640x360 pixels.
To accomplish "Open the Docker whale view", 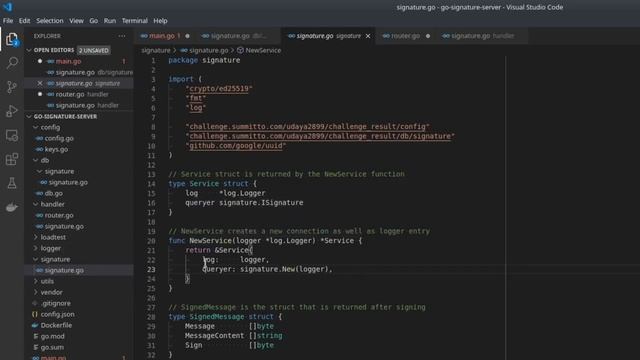I will (x=12, y=207).
